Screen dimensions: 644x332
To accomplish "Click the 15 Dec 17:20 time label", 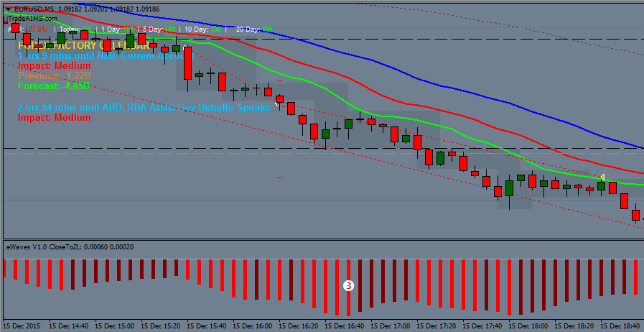I will (437, 326).
